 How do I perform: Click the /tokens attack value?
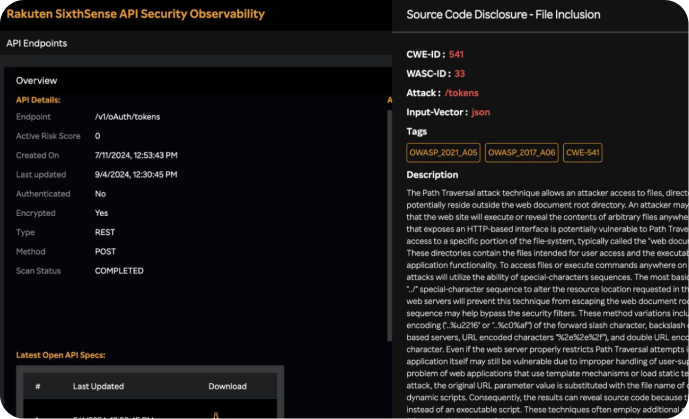(461, 93)
